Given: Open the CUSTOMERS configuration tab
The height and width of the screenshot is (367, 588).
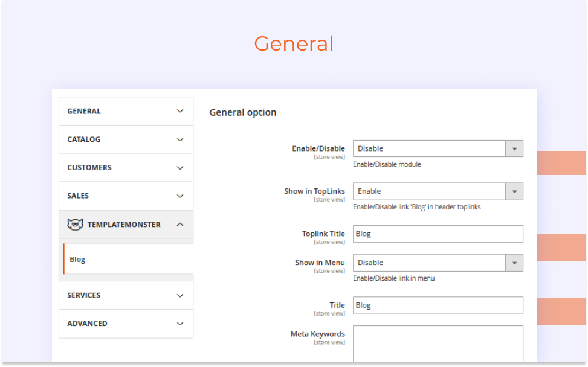Looking at the screenshot, I should click(126, 168).
